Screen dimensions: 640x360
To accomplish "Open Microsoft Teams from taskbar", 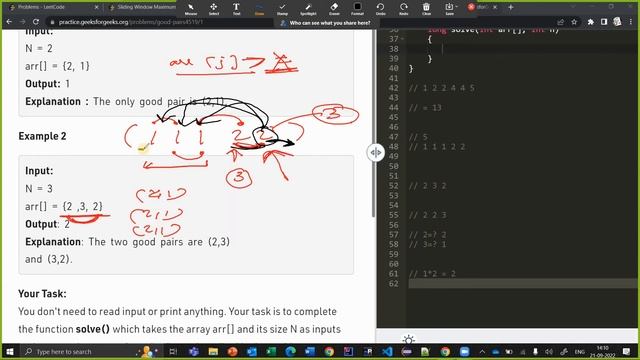I will 194,351.
